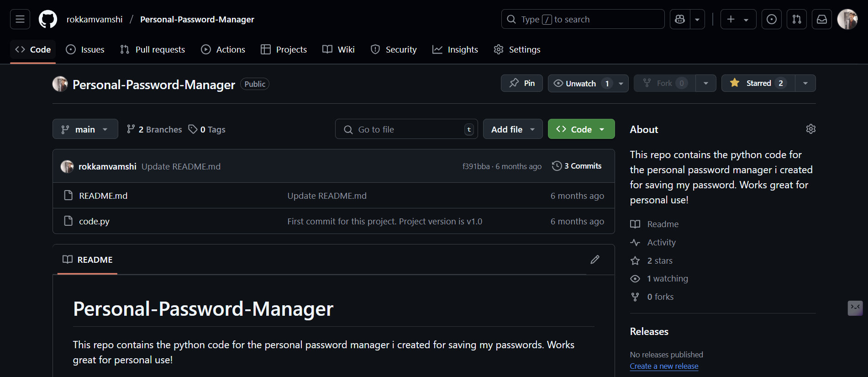
Task: Switch to the Actions tab
Action: click(x=223, y=49)
